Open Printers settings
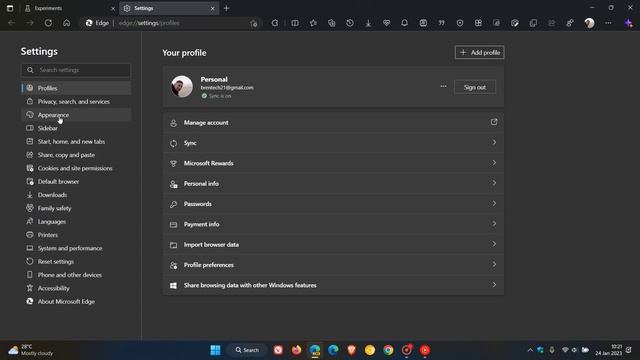Viewport: 640px width, 360px height. [x=76, y=235]
